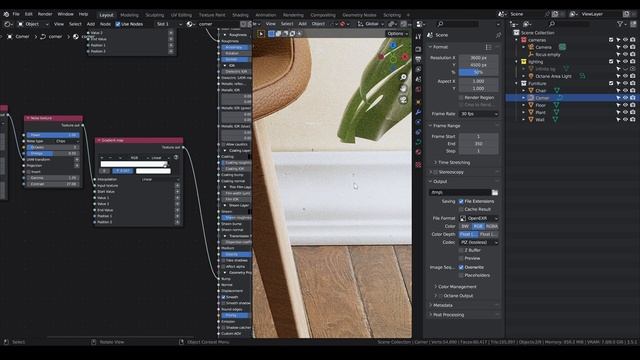Open the Blender logo menu

6,14
